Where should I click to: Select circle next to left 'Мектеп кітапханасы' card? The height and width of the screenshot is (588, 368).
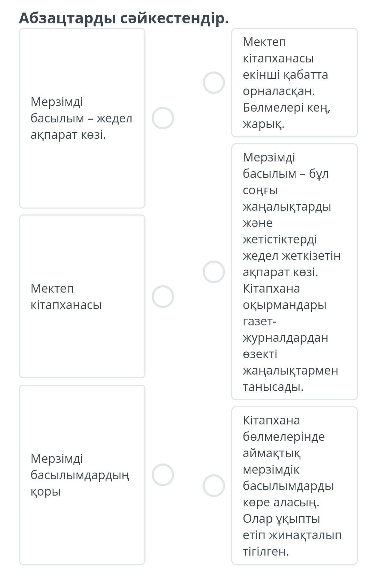click(163, 297)
